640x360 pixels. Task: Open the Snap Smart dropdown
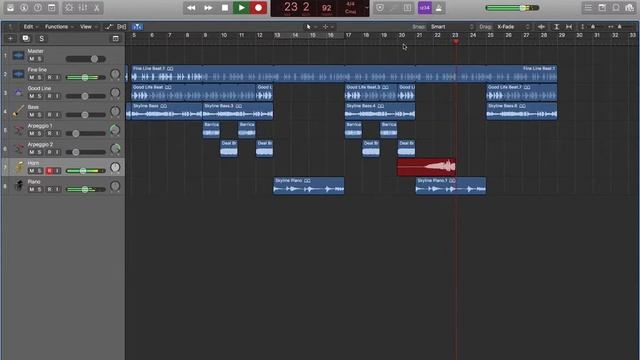(x=452, y=27)
